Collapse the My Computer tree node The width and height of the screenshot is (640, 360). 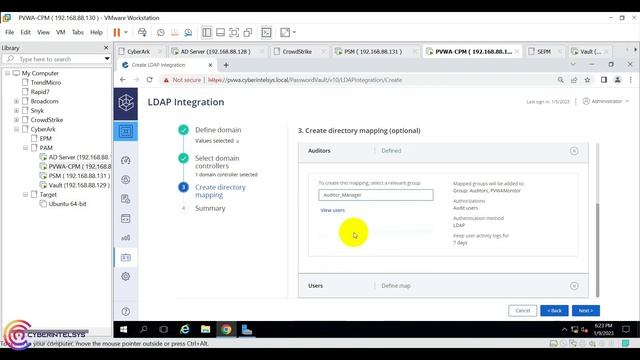coord(7,73)
